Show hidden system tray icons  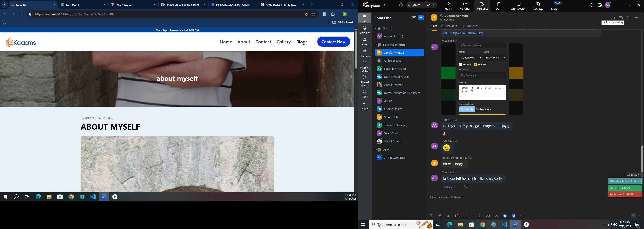(604, 225)
